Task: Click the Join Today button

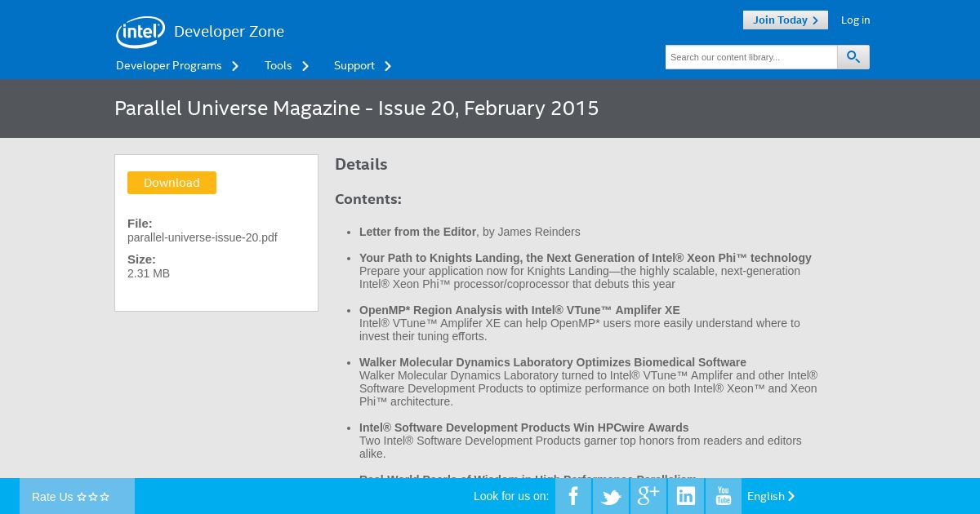Action: tap(786, 20)
